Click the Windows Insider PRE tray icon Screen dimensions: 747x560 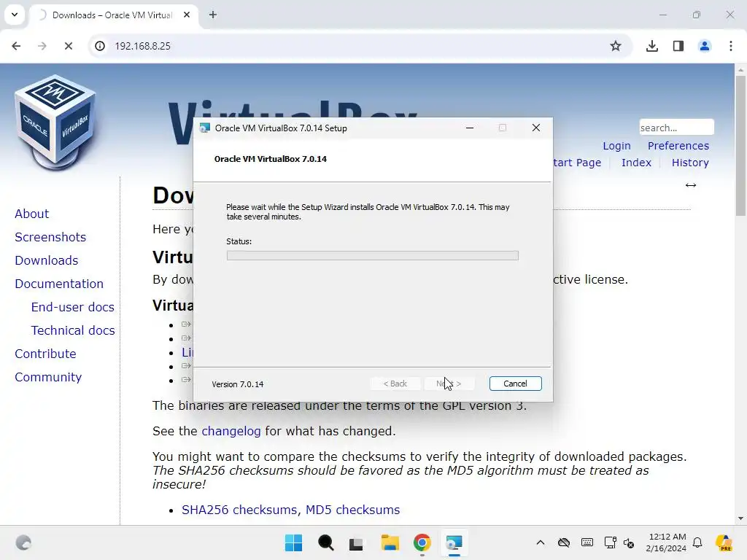pyautogui.click(x=724, y=542)
